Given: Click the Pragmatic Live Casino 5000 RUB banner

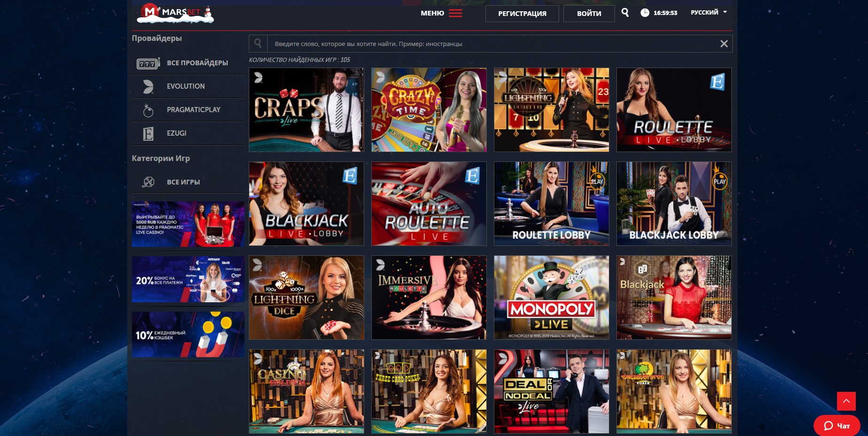Looking at the screenshot, I should (x=188, y=224).
